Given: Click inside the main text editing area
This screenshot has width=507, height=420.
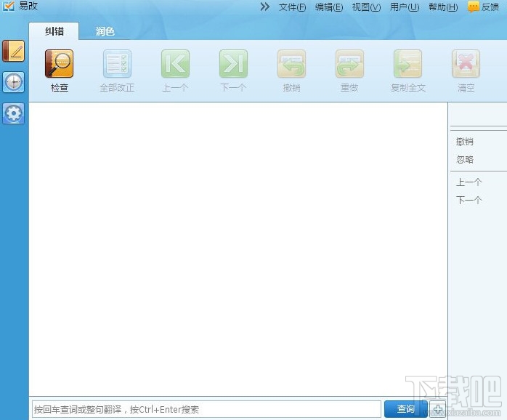Looking at the screenshot, I should tap(238, 249).
